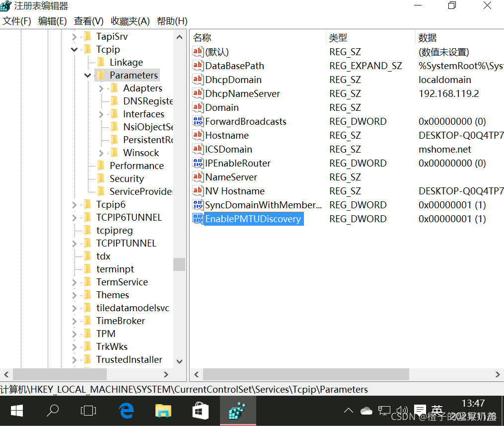This screenshot has width=504, height=426.
Task: Click the tree pane vertical scrollbar thumb
Action: [x=179, y=264]
